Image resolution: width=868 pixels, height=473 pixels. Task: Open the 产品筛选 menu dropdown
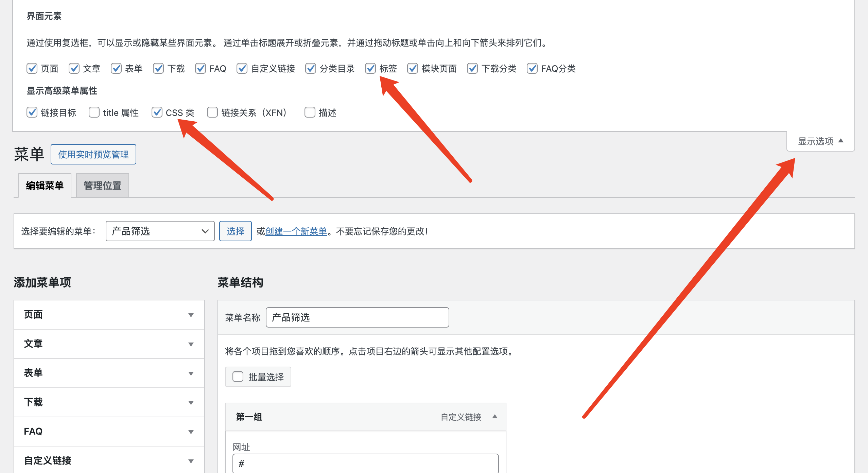click(x=160, y=231)
